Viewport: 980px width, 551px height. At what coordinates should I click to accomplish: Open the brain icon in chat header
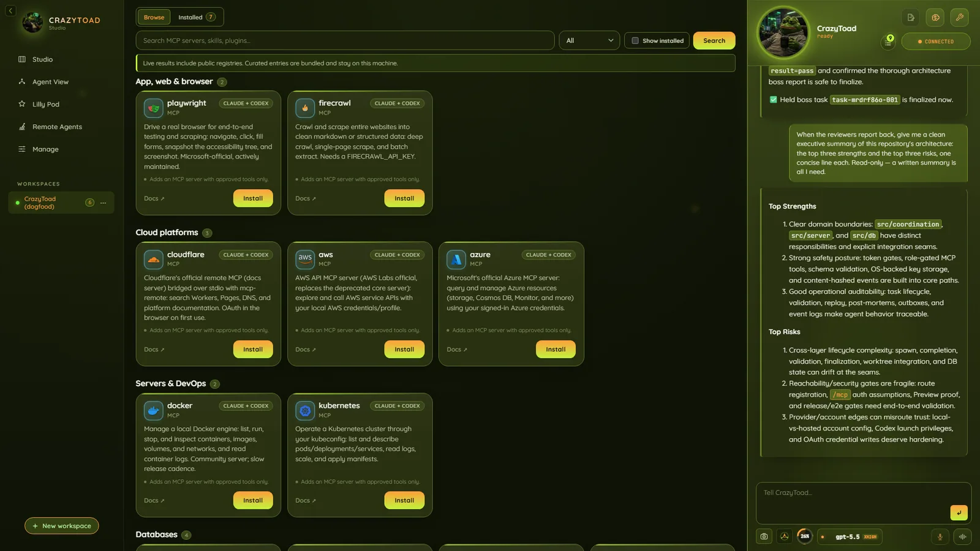click(935, 18)
